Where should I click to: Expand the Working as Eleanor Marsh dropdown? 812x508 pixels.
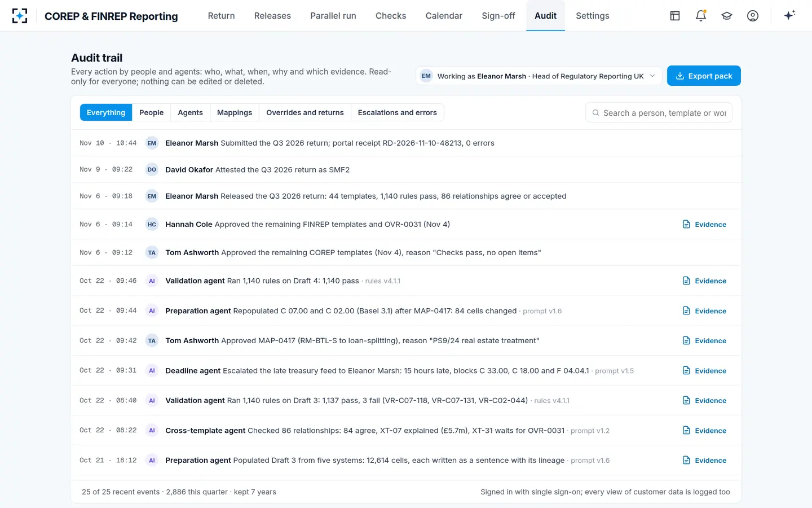pos(539,76)
